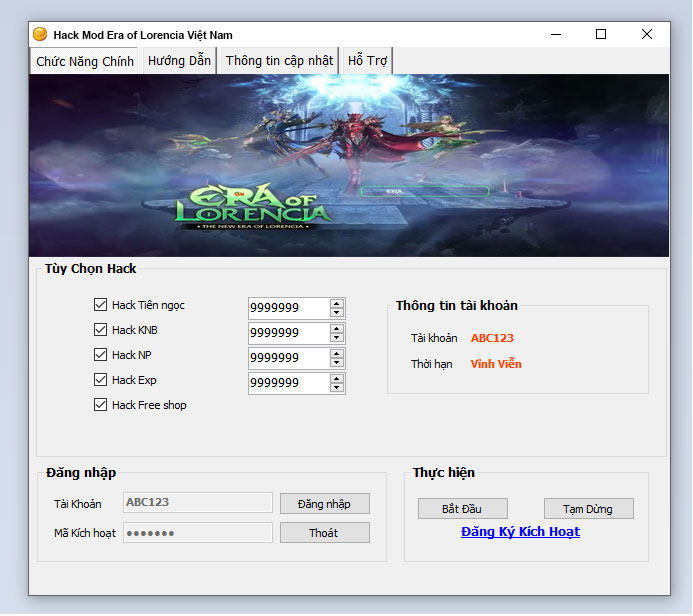Decrease the Hack Exp value with down arrow

click(x=337, y=388)
